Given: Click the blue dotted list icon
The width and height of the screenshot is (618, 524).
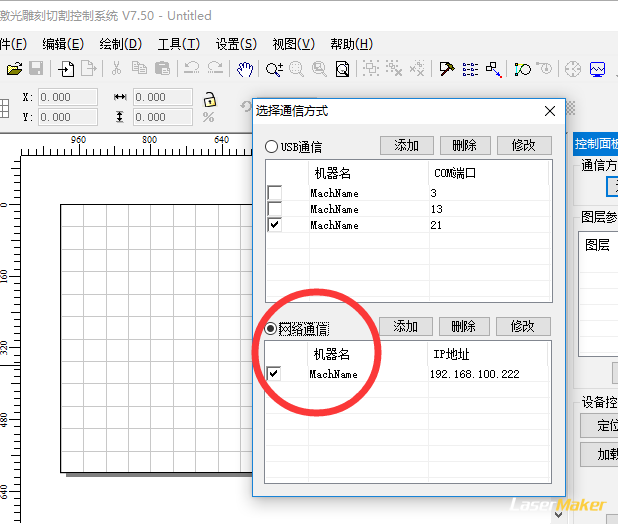Looking at the screenshot, I should [x=470, y=69].
